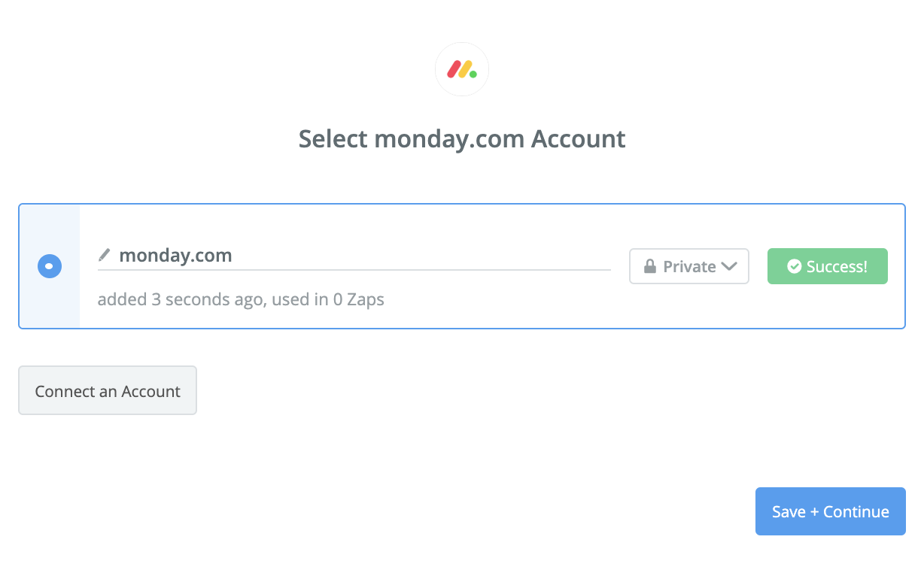Click the 'Success!' label text
Image resolution: width=924 pixels, height=576 pixels.
837,266
